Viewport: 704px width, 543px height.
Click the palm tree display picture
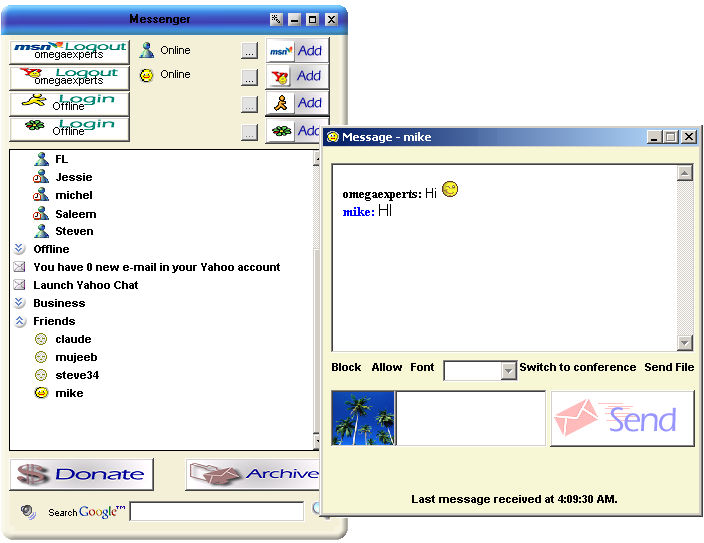[x=363, y=418]
